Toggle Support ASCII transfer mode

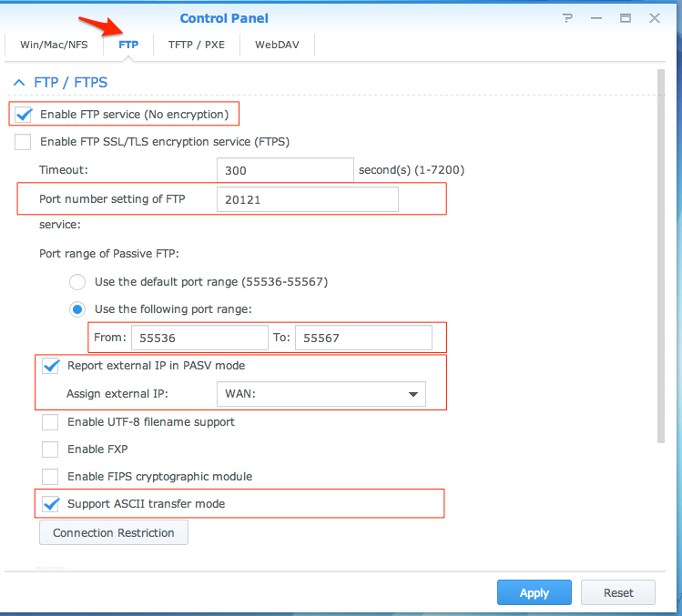point(51,503)
